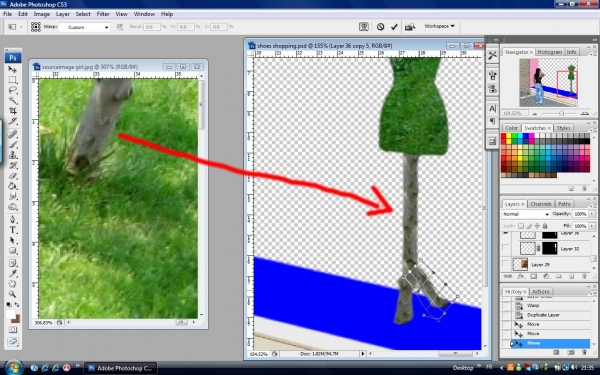Select the Dodge tool

pos(13,207)
